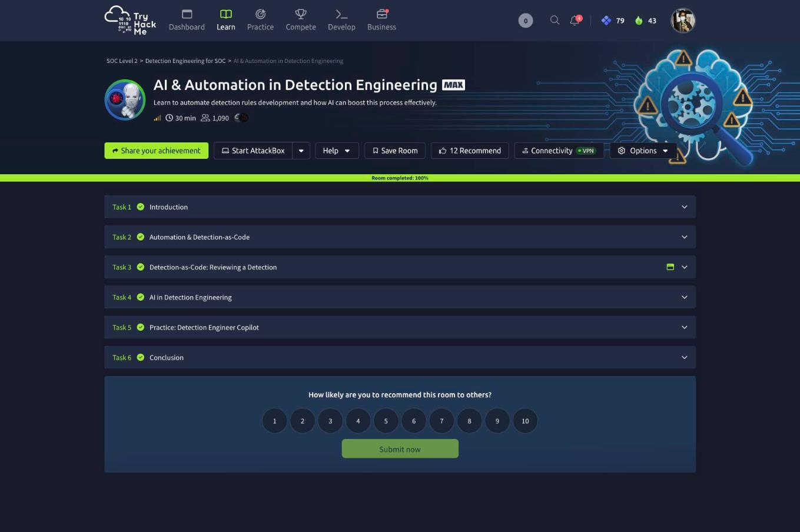Open the Develop navigation menu

341,20
